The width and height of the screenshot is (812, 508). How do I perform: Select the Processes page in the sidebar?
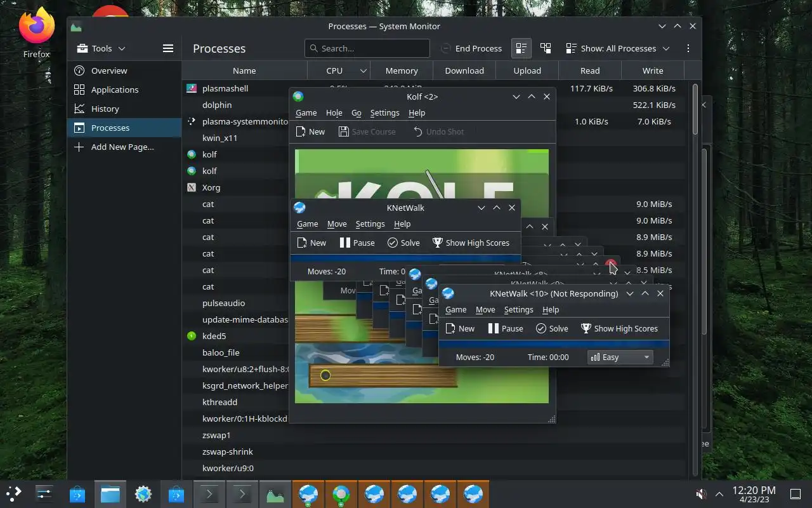tap(124, 128)
